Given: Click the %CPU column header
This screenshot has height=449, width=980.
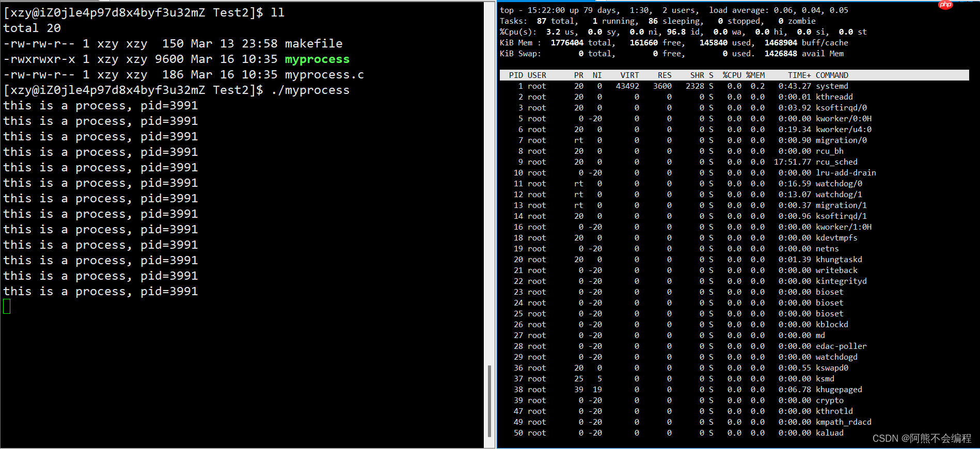Looking at the screenshot, I should click(732, 75).
